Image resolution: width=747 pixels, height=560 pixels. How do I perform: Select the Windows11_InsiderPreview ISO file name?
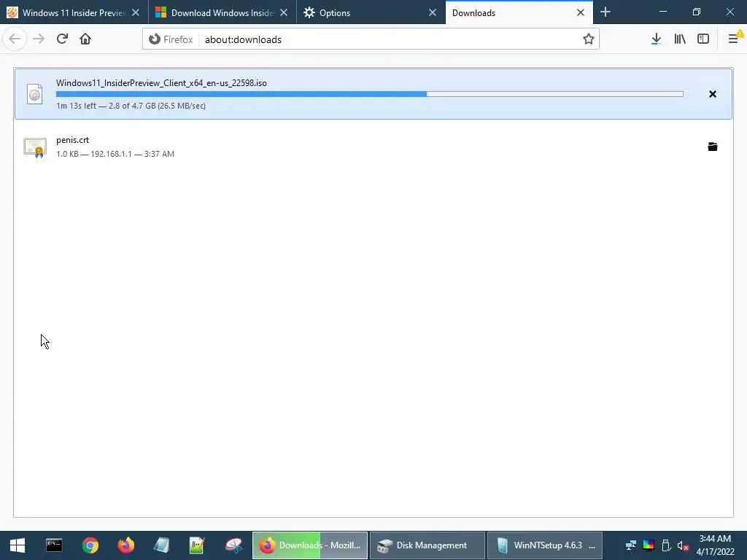pyautogui.click(x=161, y=83)
